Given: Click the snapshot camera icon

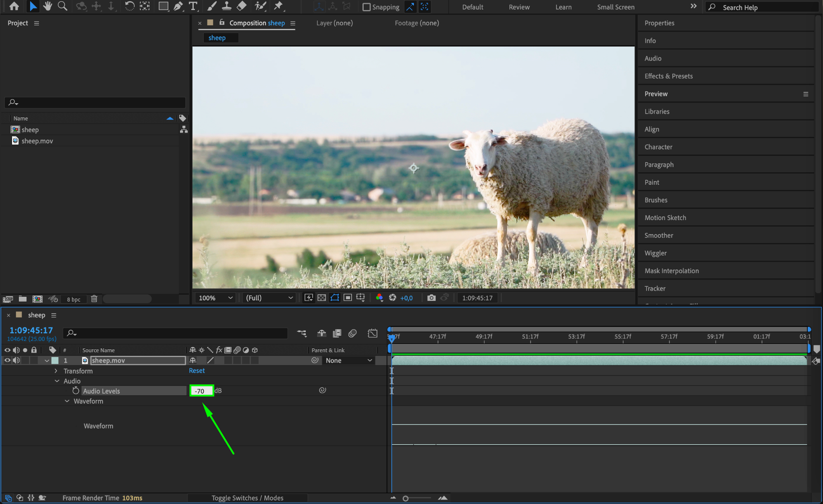Looking at the screenshot, I should [431, 298].
